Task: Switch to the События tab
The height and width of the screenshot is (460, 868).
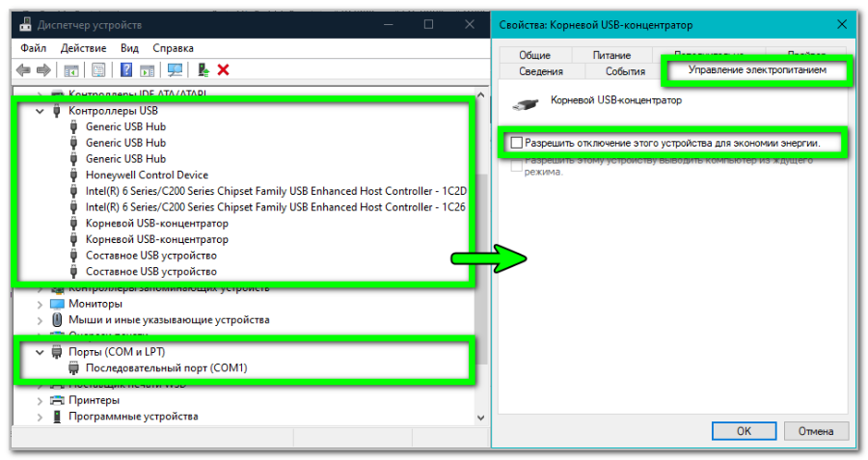Action: tap(625, 71)
